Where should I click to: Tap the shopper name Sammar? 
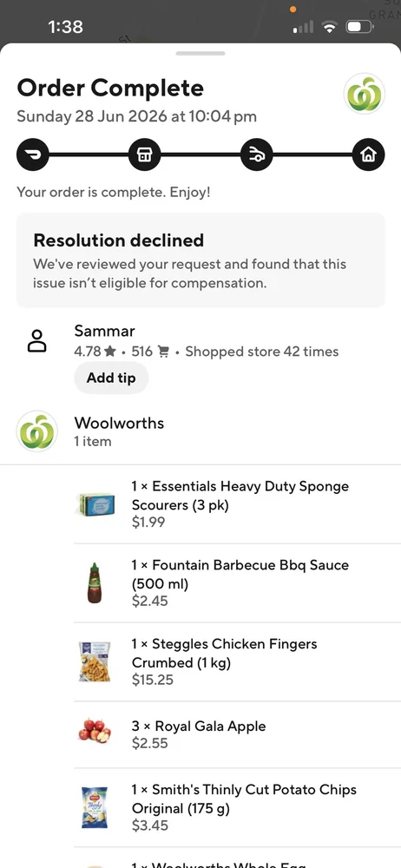pyautogui.click(x=105, y=331)
